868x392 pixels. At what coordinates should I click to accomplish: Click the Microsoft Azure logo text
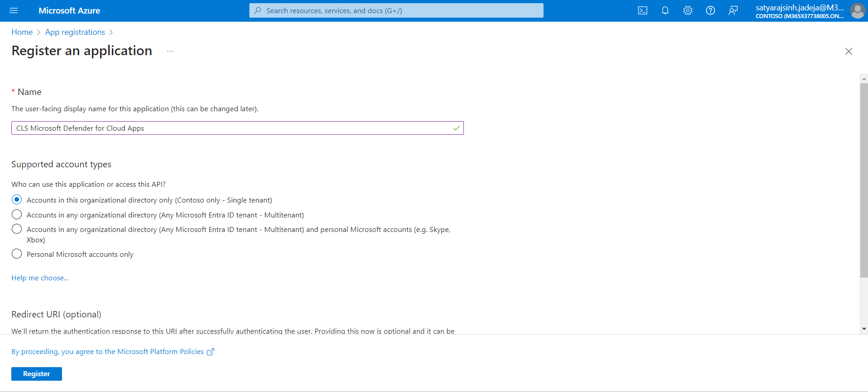69,10
